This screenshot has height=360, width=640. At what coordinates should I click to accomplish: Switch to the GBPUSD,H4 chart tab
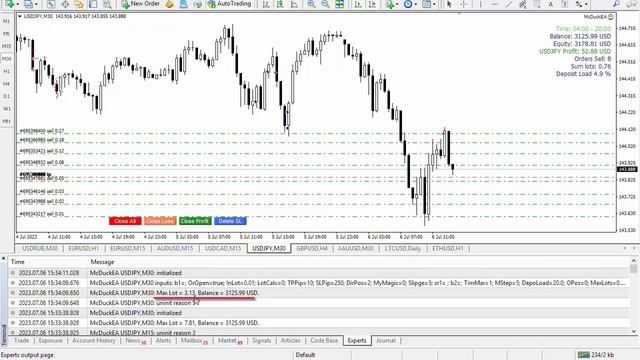coord(311,248)
